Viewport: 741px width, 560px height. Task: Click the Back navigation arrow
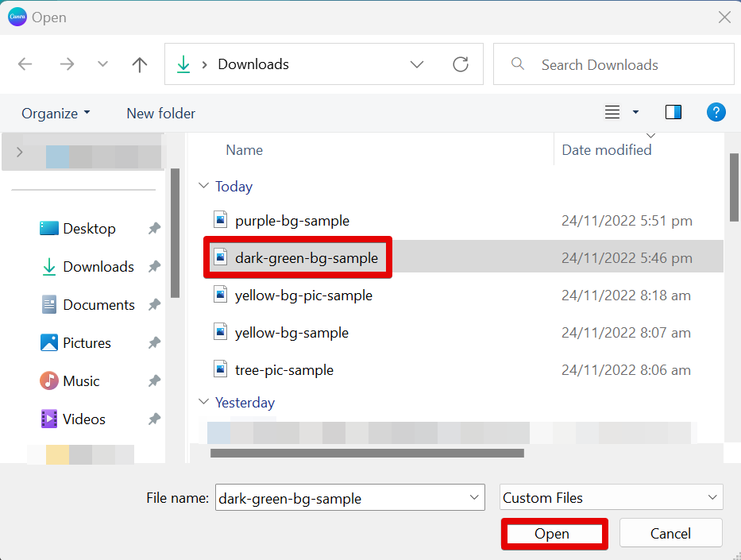25,64
